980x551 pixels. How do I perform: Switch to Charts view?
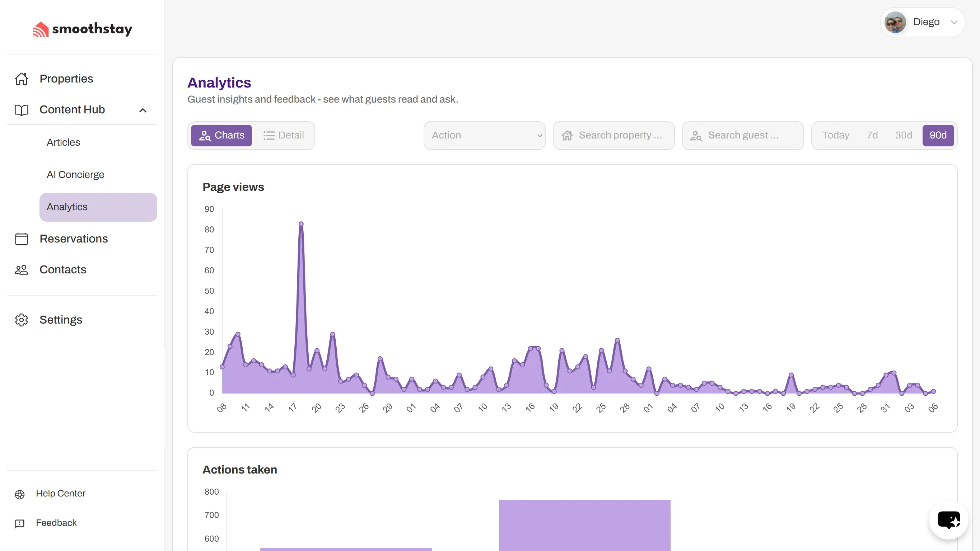(221, 135)
